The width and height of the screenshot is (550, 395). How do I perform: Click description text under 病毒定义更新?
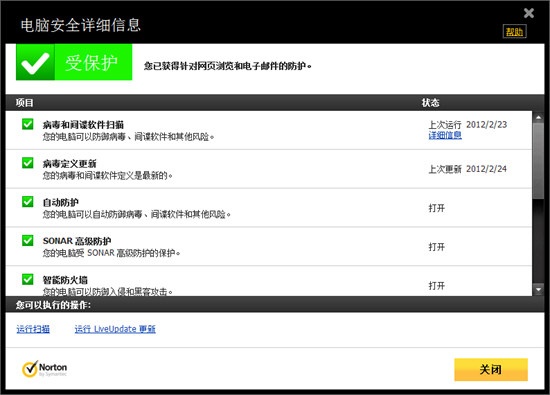pos(107,175)
